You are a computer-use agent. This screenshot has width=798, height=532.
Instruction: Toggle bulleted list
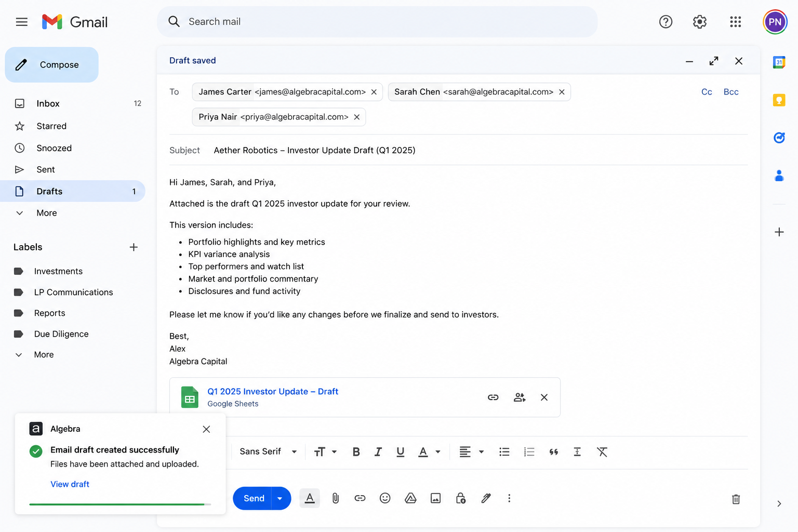(x=504, y=452)
